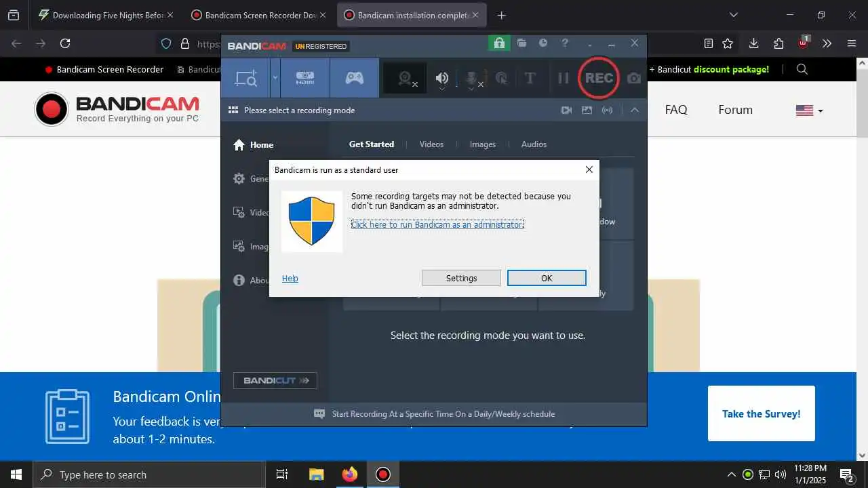Open the Bandicut discount package link
The height and width of the screenshot is (488, 868).
click(x=709, y=69)
